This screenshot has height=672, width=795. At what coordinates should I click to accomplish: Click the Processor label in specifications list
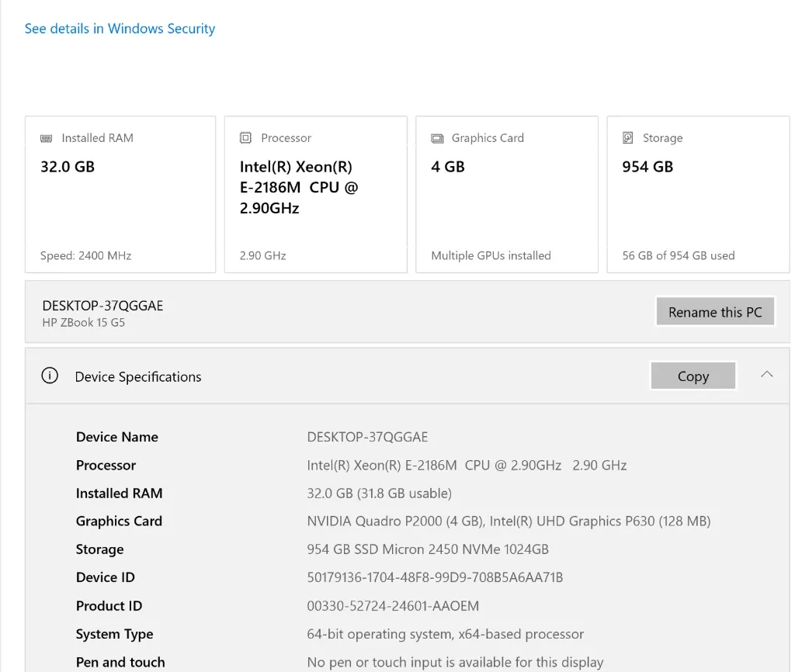tap(106, 466)
